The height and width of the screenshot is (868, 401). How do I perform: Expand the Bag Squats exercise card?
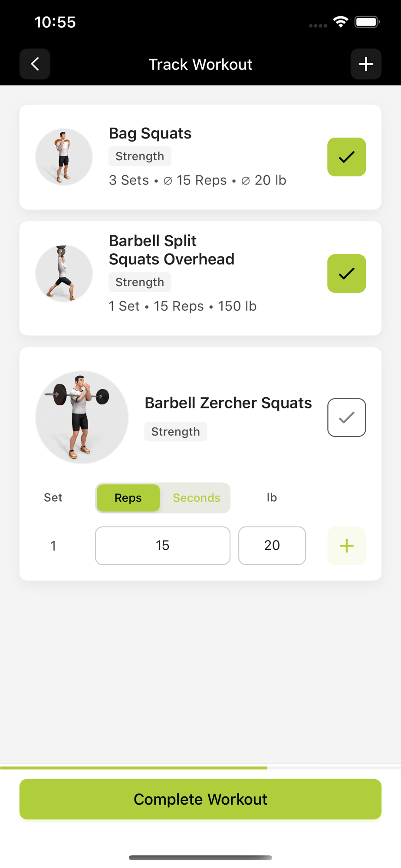point(200,157)
